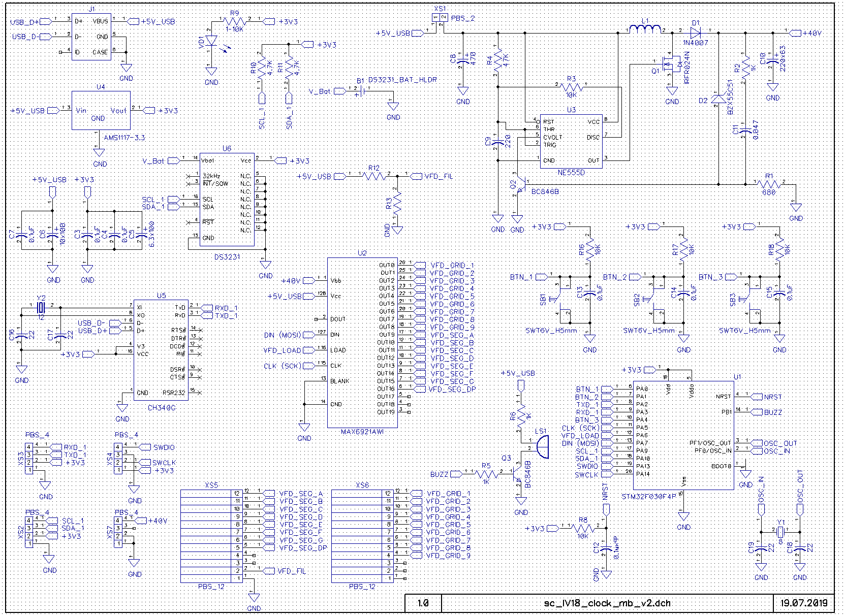
Task: Select the battery holder B1 symbol
Action: [360, 91]
